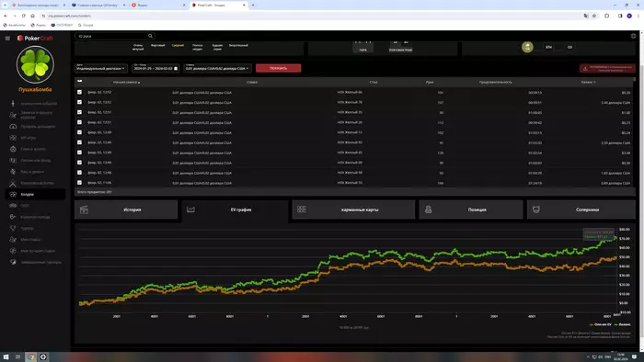Reload the page with the browser refresh button
644x362 pixels.
click(23, 16)
